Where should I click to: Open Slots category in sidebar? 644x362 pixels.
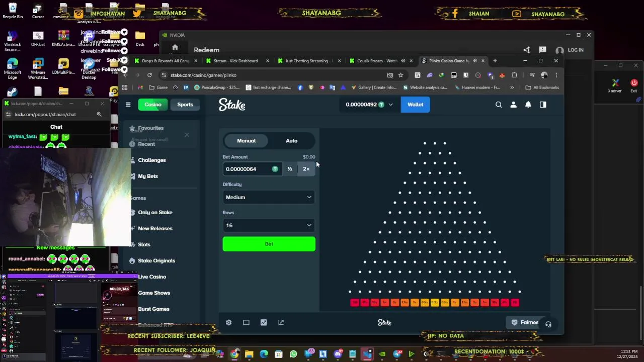point(144,244)
